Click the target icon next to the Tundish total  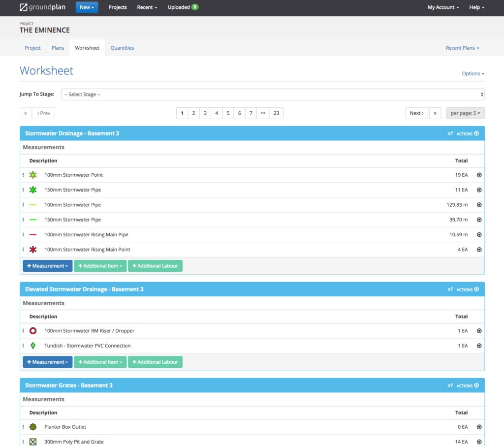(x=479, y=345)
